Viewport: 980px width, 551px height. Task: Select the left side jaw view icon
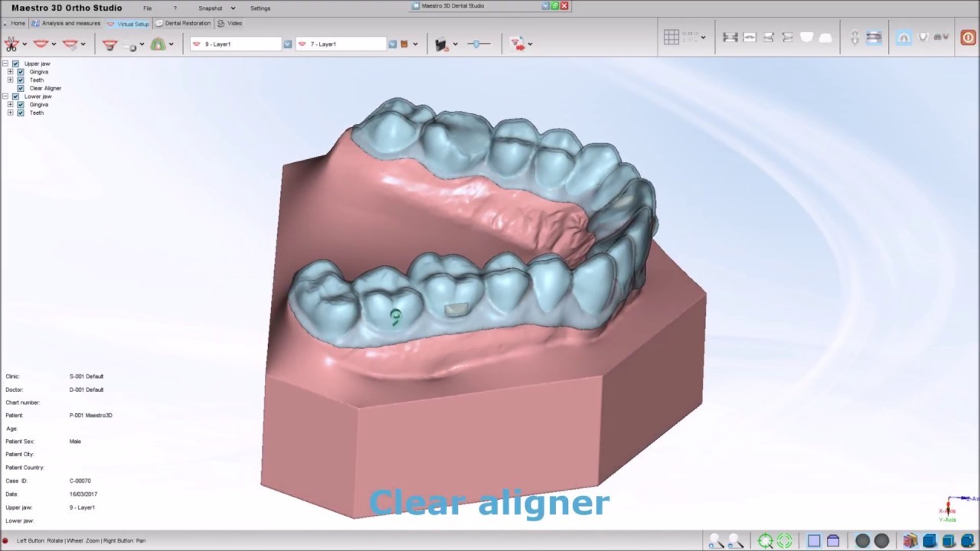point(788,37)
